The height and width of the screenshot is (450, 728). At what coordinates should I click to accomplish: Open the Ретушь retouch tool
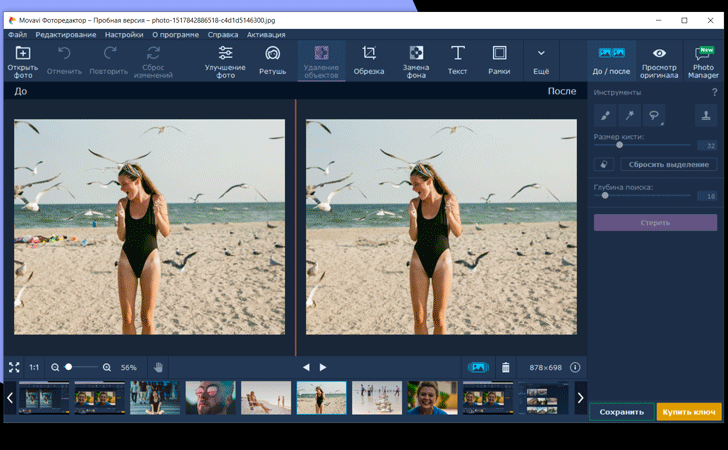tap(272, 60)
